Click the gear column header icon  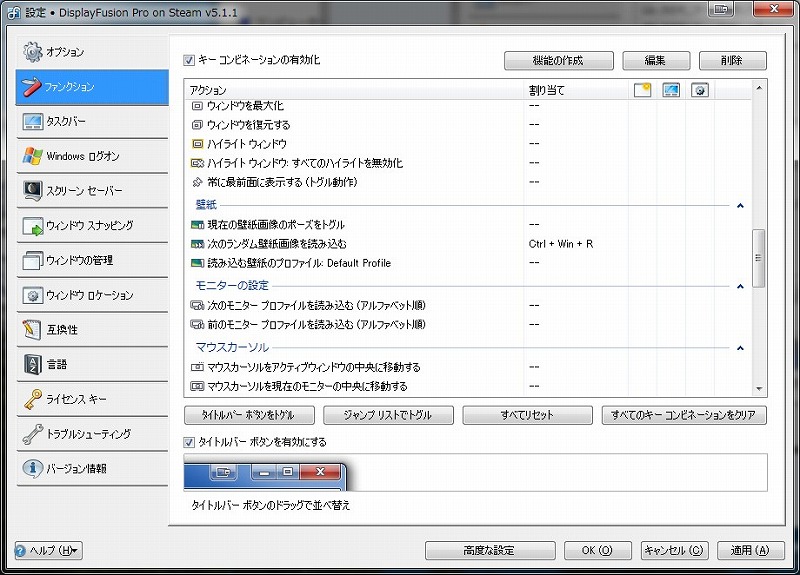point(700,90)
